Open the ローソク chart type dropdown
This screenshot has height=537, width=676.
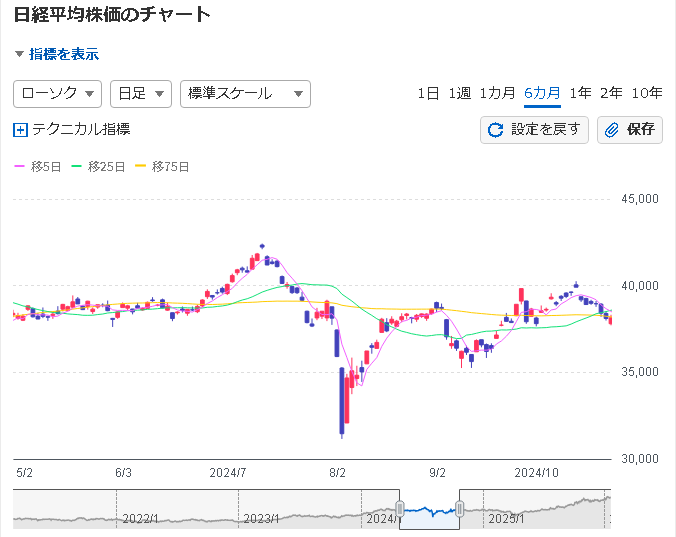coord(57,93)
